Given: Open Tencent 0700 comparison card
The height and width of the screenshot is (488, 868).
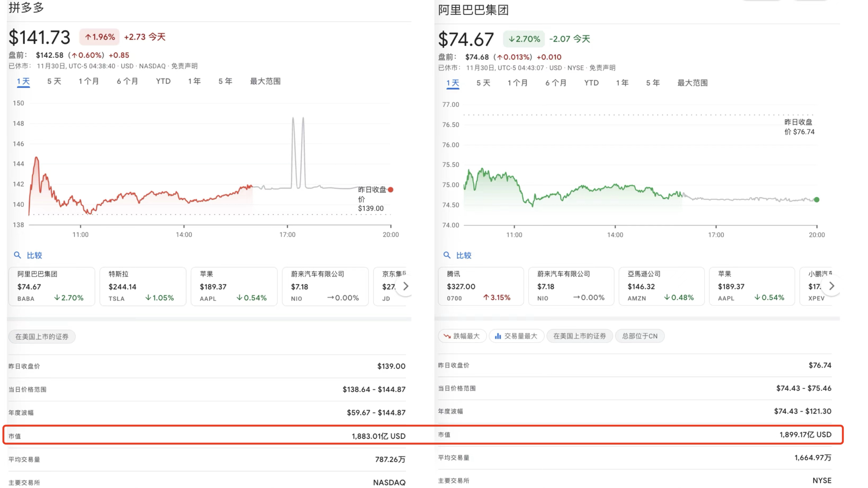Looking at the screenshot, I should point(481,286).
